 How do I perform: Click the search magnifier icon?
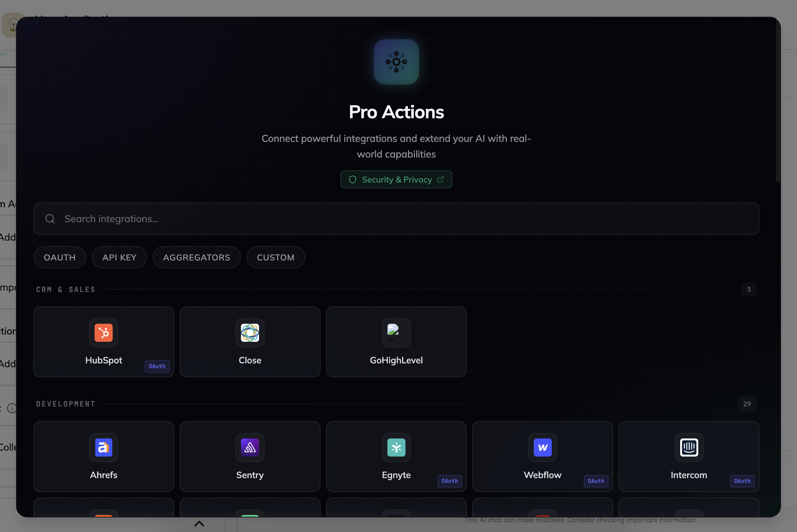click(50, 219)
